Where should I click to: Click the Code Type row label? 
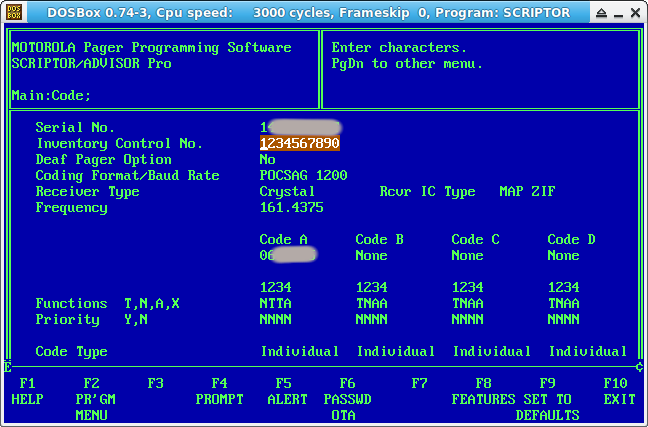click(x=71, y=352)
